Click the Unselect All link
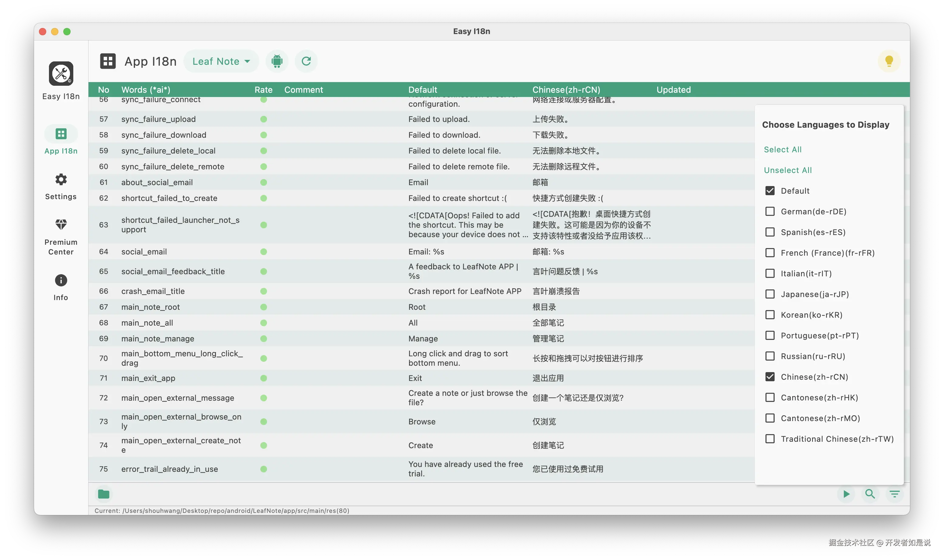This screenshot has height=560, width=944. click(x=787, y=170)
